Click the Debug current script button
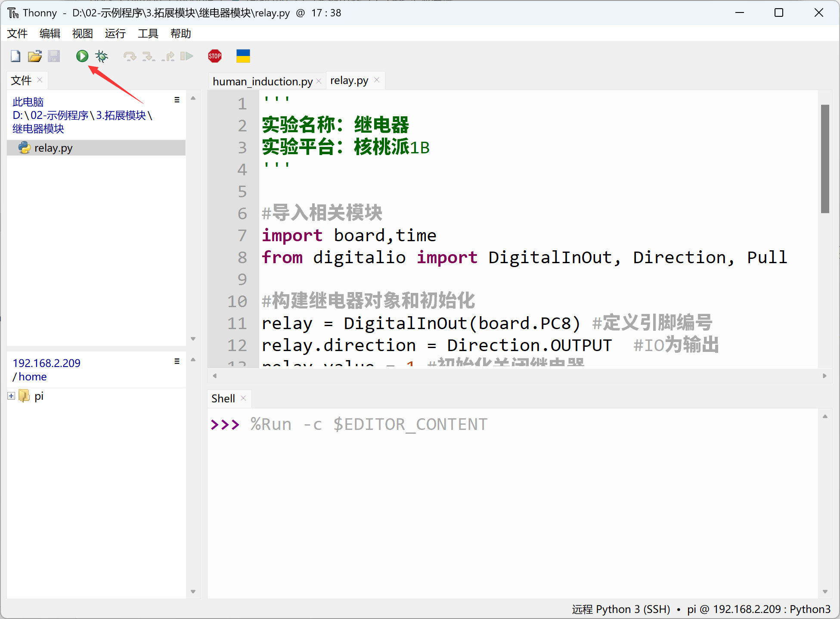 coord(102,56)
